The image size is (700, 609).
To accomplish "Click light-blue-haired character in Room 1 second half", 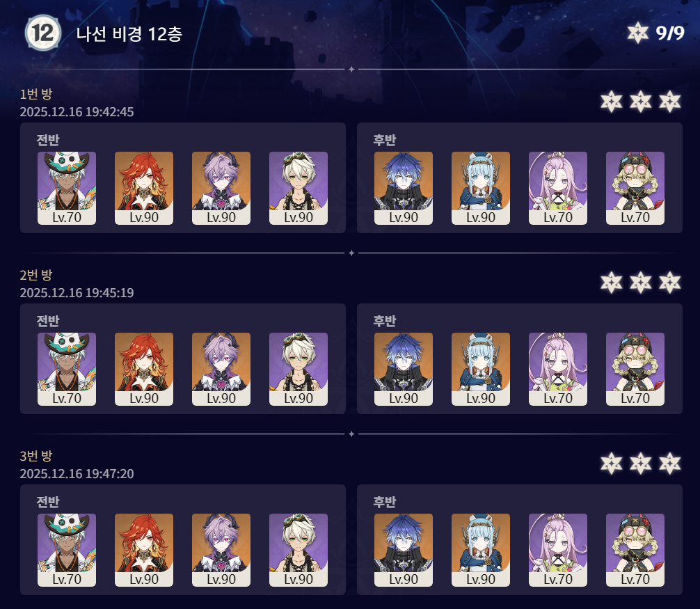I will coord(480,188).
